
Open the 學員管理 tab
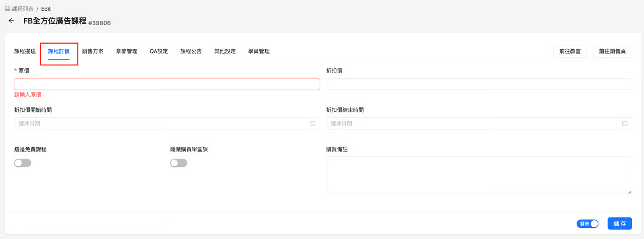click(259, 51)
